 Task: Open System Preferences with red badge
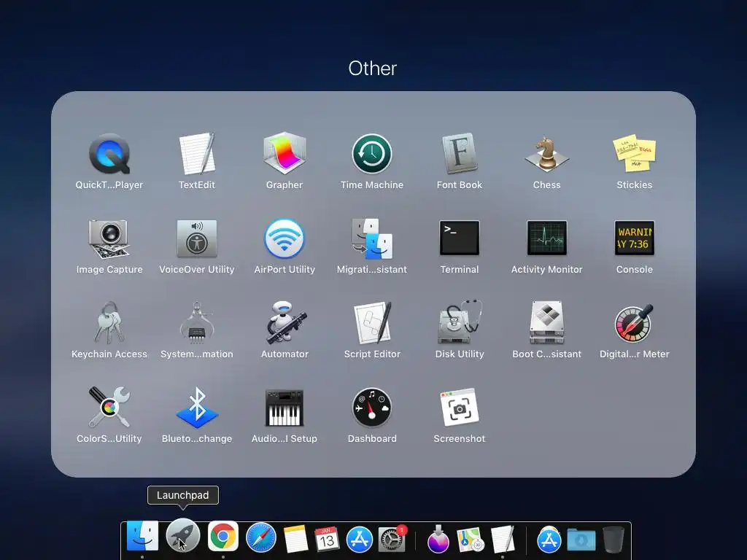pos(392,539)
